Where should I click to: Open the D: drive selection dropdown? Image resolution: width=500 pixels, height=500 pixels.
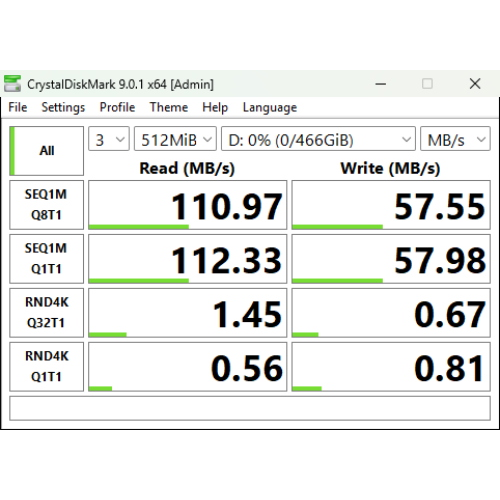318,139
